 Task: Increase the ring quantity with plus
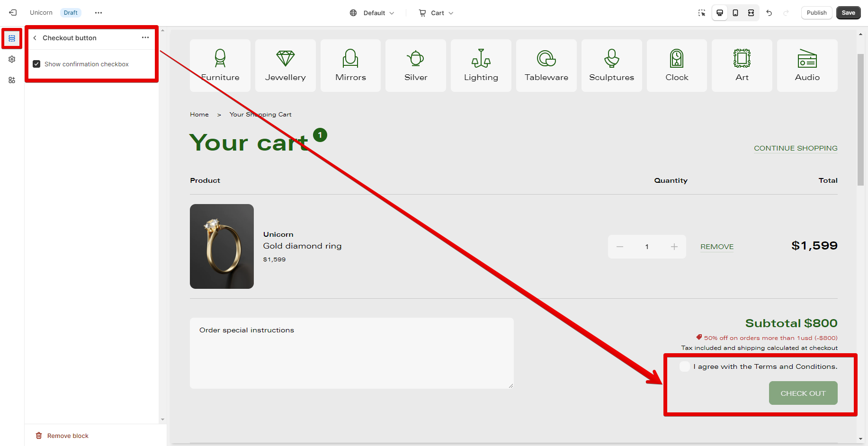(x=674, y=247)
